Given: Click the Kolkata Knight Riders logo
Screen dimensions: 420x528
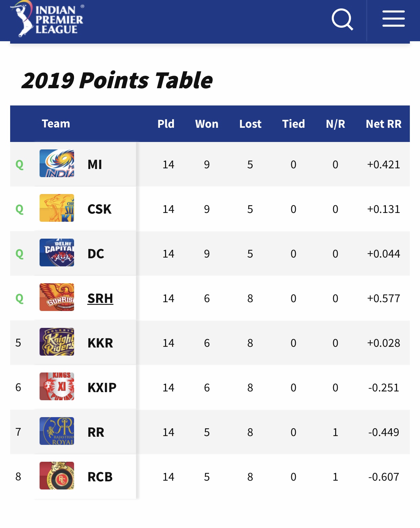Looking at the screenshot, I should [57, 342].
